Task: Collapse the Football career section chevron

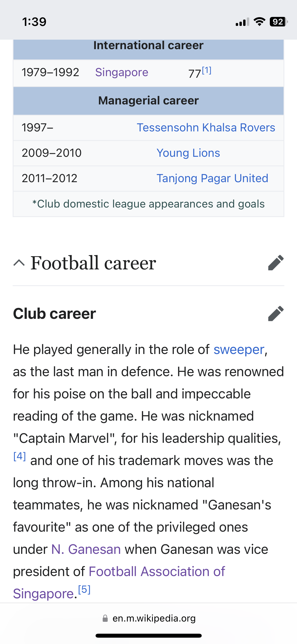Action: coord(19,263)
